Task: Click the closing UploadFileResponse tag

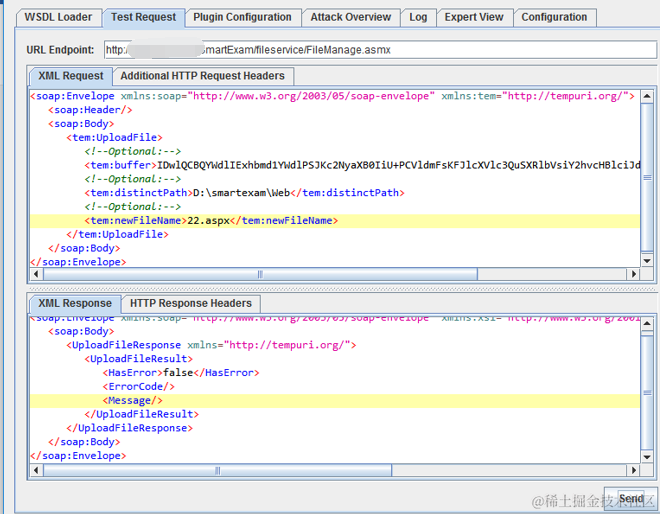Action: (129, 428)
